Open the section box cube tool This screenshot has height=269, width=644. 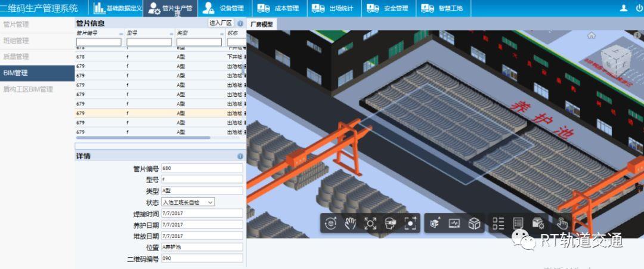(435, 223)
